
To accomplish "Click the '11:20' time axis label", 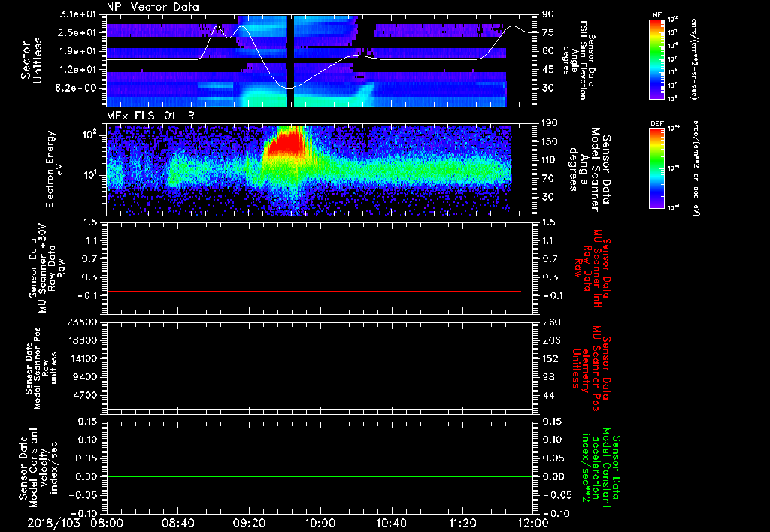I will 462,523.
